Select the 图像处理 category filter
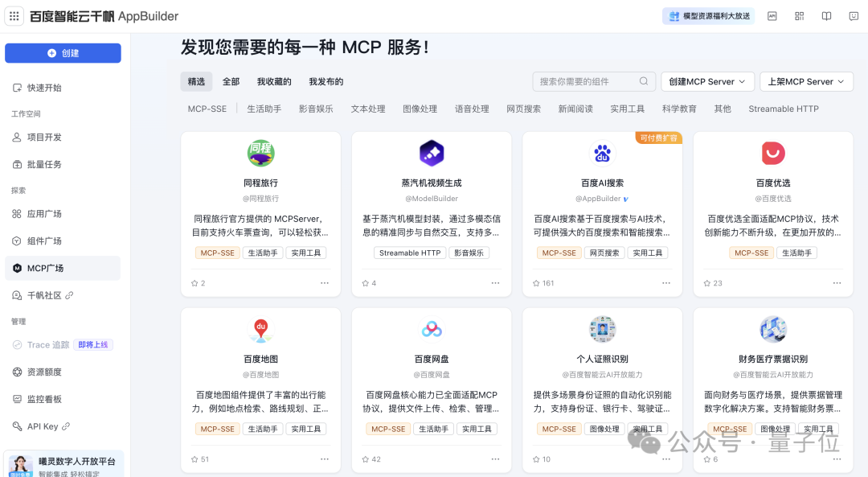The height and width of the screenshot is (477, 868). pyautogui.click(x=420, y=109)
